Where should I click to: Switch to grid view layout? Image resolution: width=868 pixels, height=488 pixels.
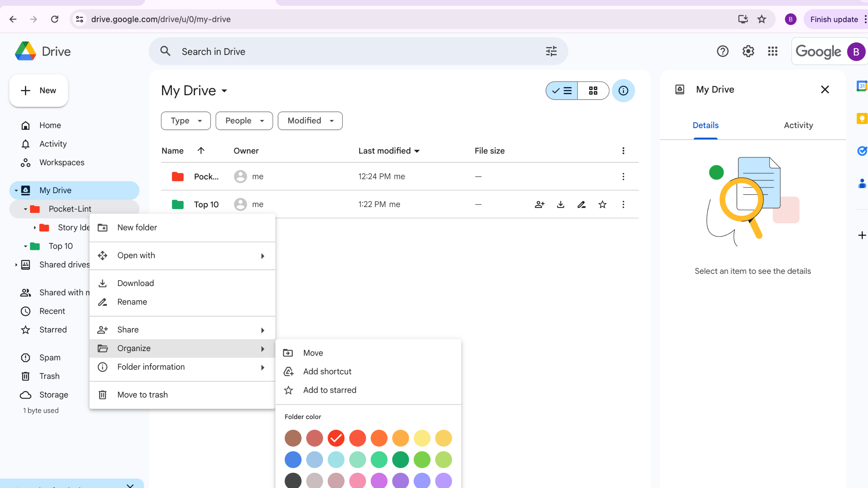point(593,90)
